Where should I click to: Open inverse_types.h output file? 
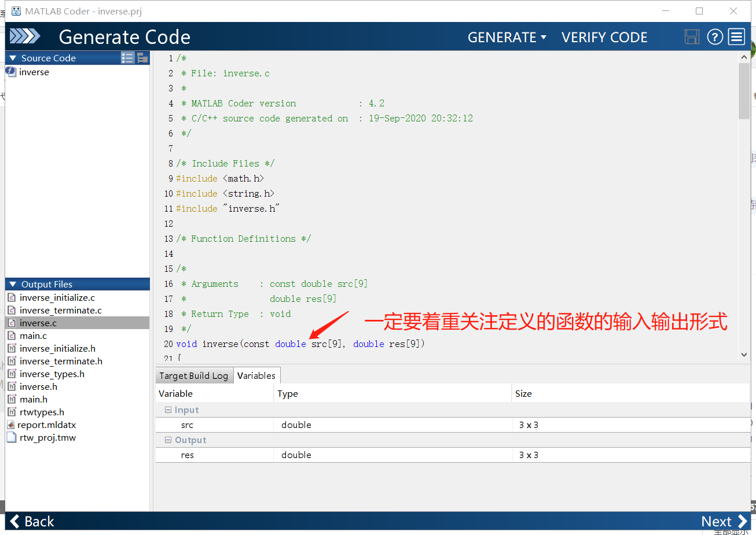(x=52, y=374)
